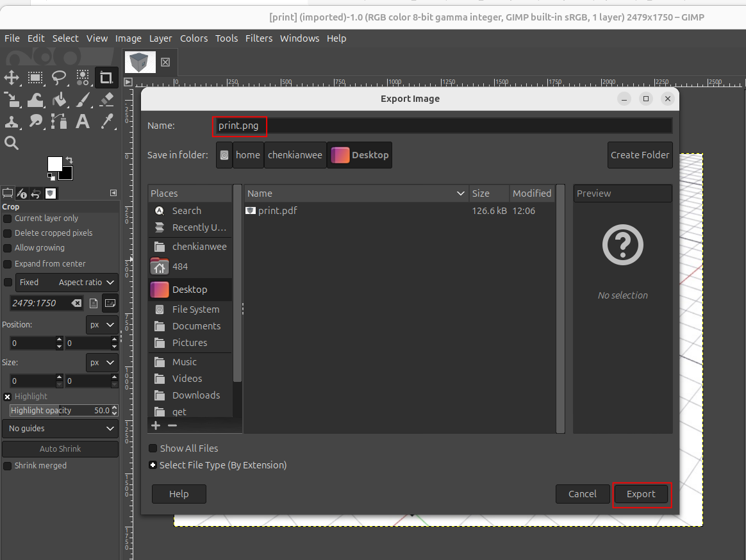Viewport: 746px width, 560px height.
Task: Select the Bucket Fill tool
Action: coord(59,99)
